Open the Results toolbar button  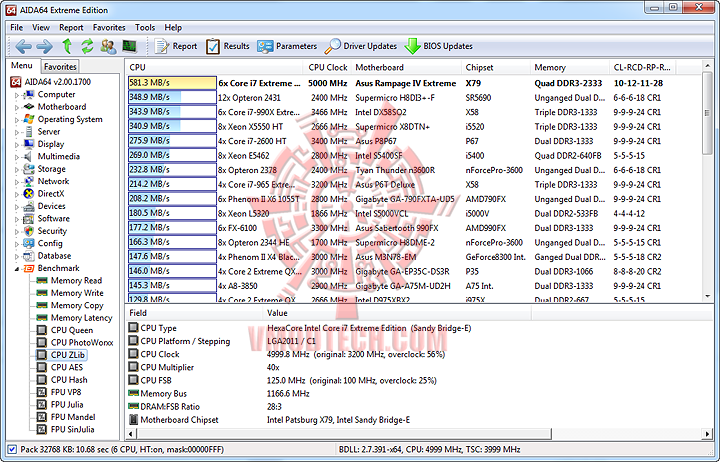[x=227, y=46]
